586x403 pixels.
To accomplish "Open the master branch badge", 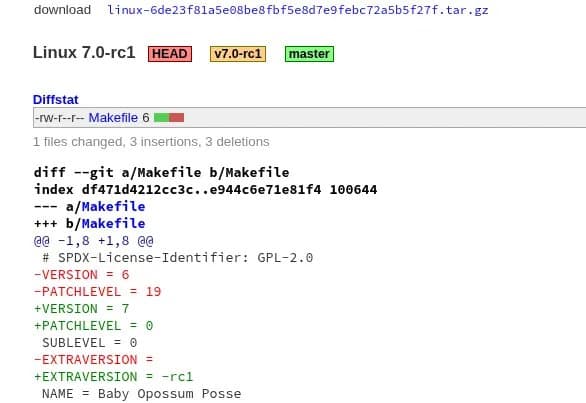I will [309, 54].
